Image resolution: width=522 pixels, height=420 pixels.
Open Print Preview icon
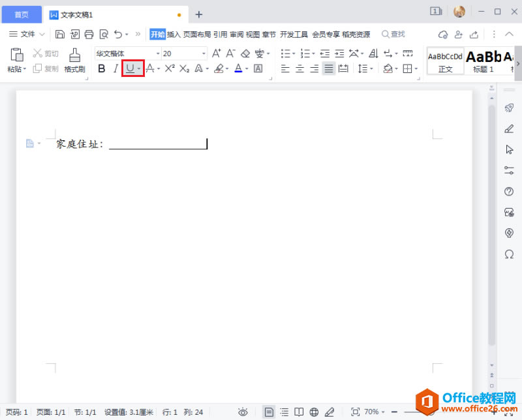pyautogui.click(x=104, y=34)
